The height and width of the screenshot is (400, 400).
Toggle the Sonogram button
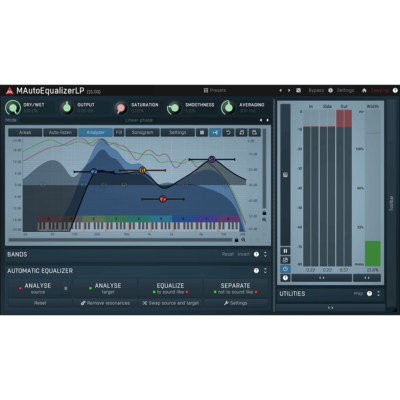[x=142, y=132]
